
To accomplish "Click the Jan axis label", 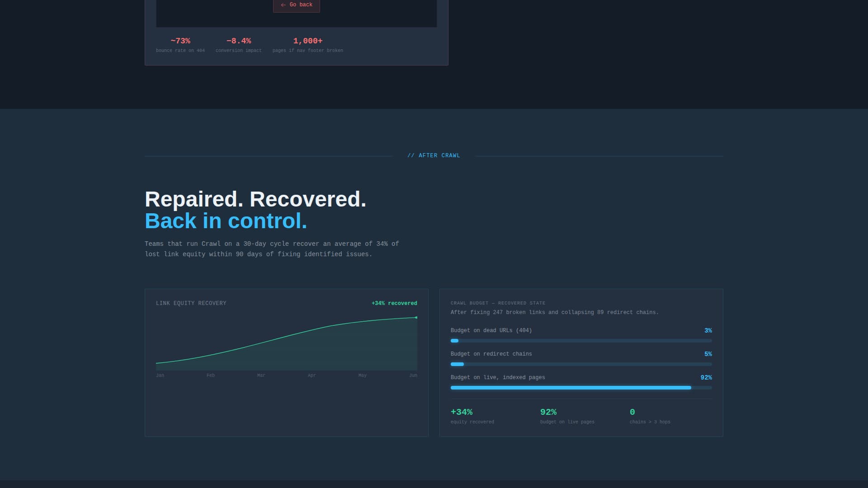I will [160, 375].
